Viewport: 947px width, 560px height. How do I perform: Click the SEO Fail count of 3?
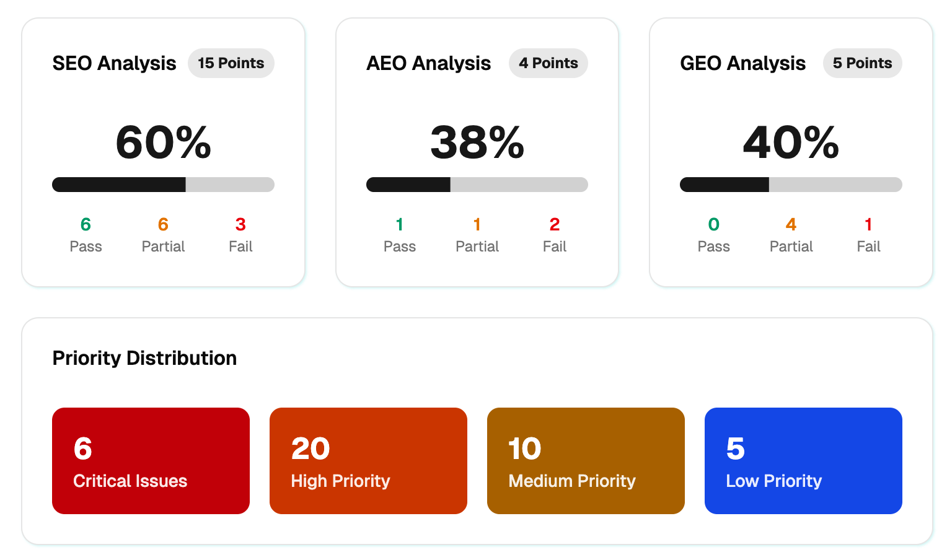240,224
